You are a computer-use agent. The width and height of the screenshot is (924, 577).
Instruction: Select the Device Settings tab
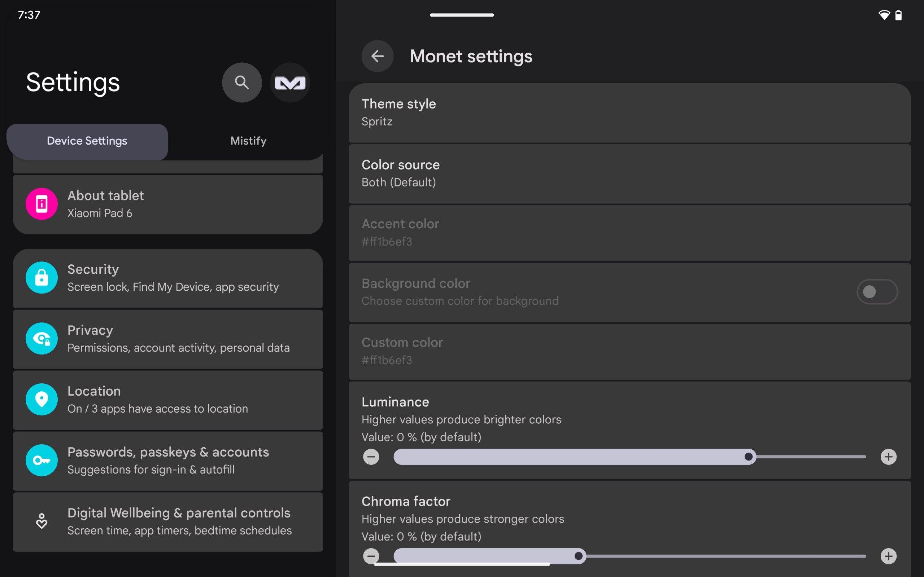(87, 141)
